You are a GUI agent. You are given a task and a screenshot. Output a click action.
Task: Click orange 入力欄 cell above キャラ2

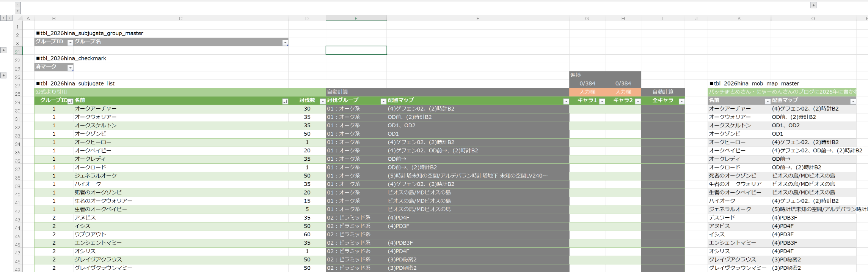point(623,92)
